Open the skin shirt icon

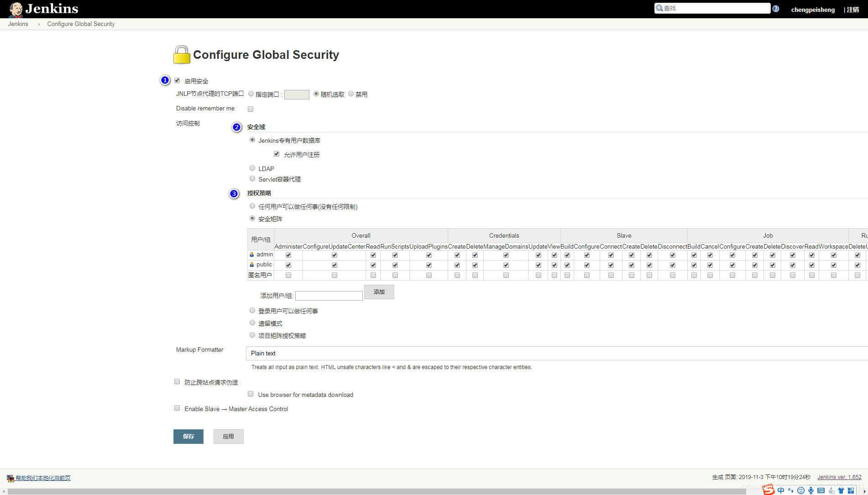pos(841,490)
